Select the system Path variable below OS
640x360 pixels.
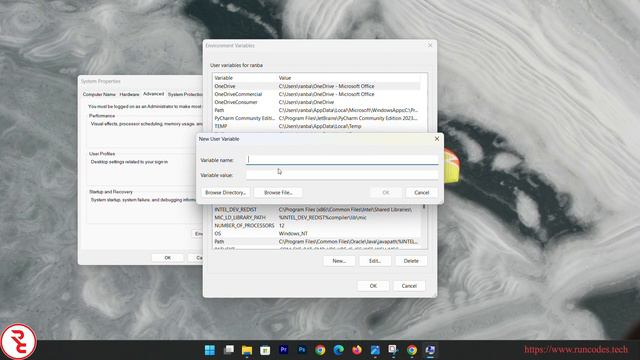317,242
